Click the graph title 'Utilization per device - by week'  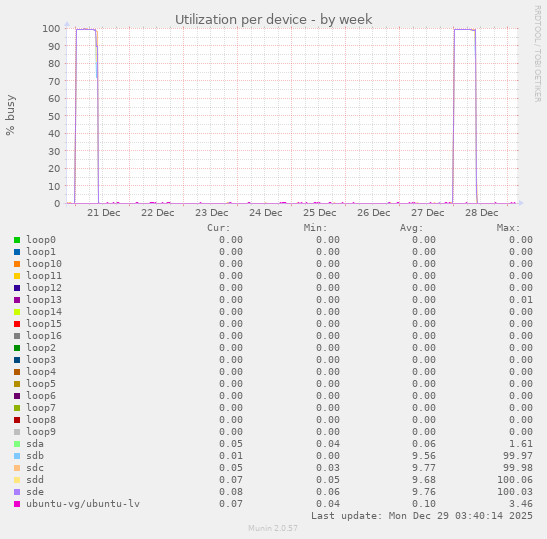[274, 20]
